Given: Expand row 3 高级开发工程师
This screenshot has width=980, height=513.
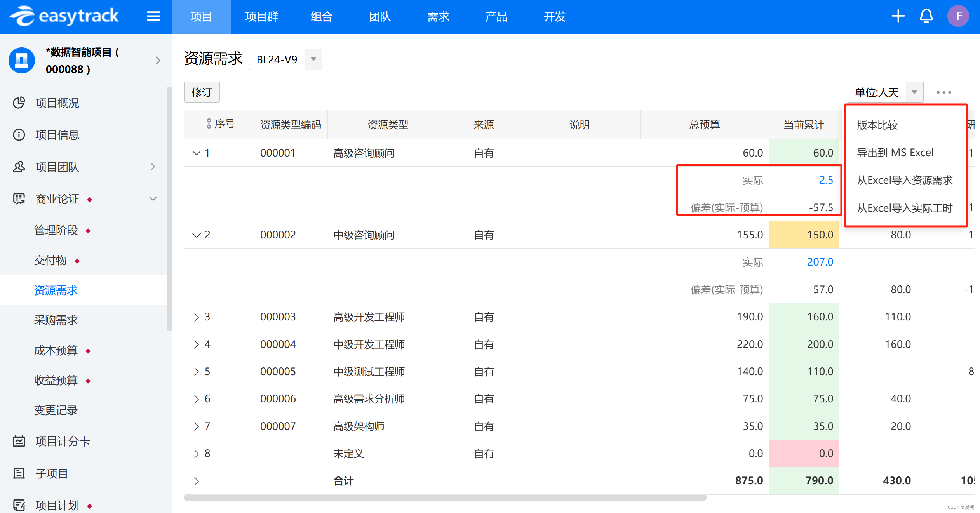Looking at the screenshot, I should click(x=196, y=317).
